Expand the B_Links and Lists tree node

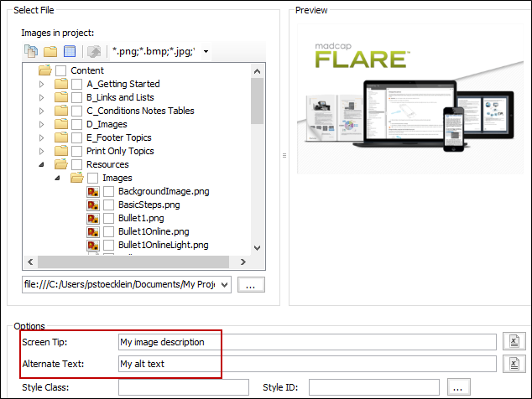(41, 97)
